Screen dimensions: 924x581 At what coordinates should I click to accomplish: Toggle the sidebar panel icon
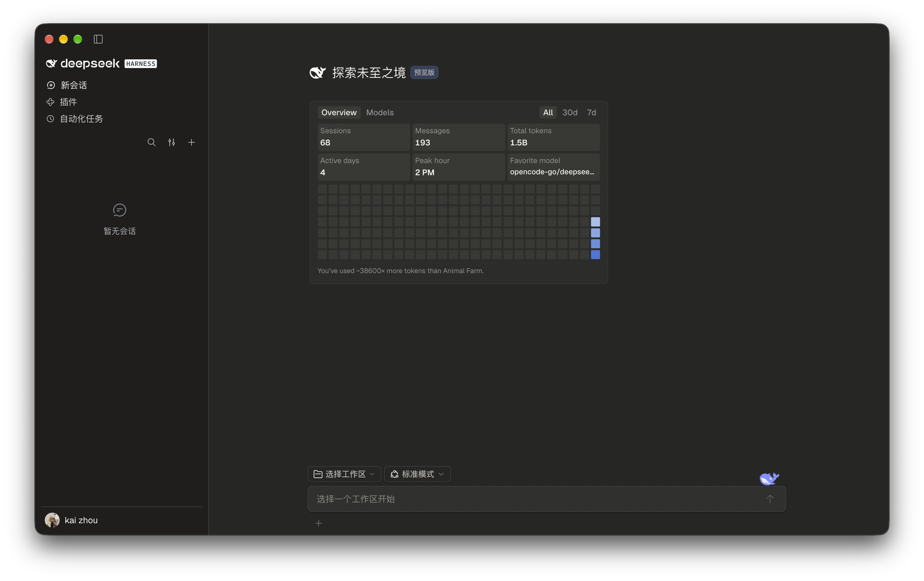coord(98,39)
